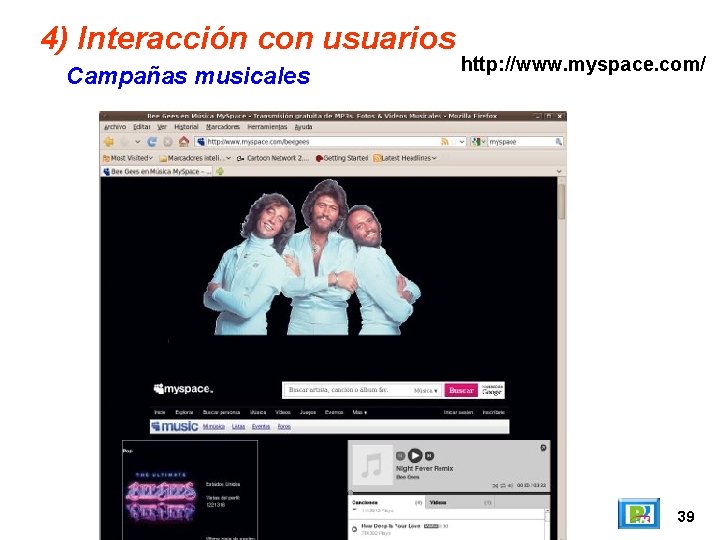Expand the Most Visited bookmarks folder

pyautogui.click(x=128, y=158)
